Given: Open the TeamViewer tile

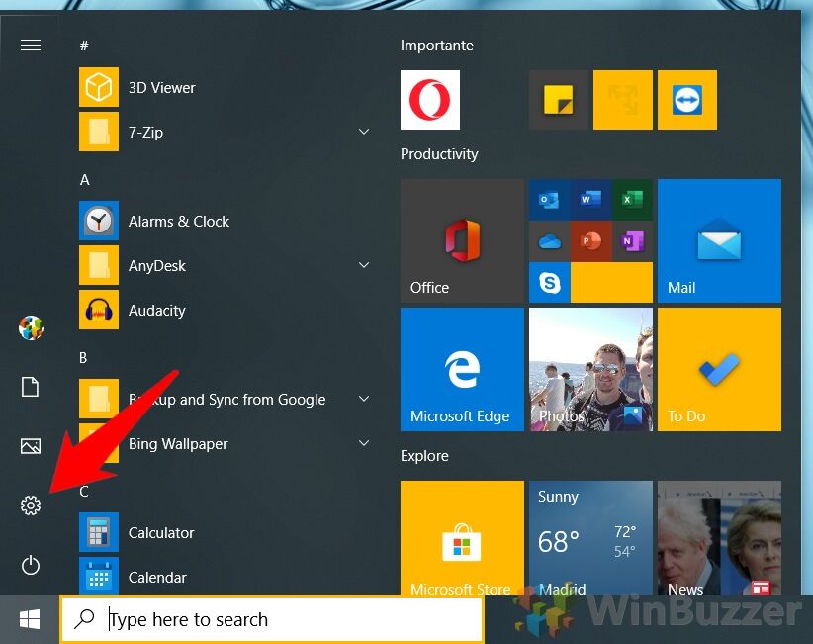Looking at the screenshot, I should (x=687, y=100).
